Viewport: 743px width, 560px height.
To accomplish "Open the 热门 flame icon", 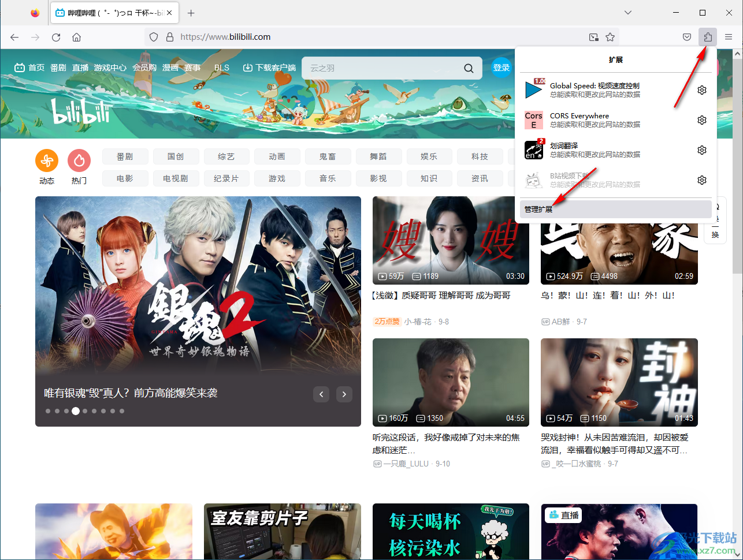I will click(x=79, y=160).
